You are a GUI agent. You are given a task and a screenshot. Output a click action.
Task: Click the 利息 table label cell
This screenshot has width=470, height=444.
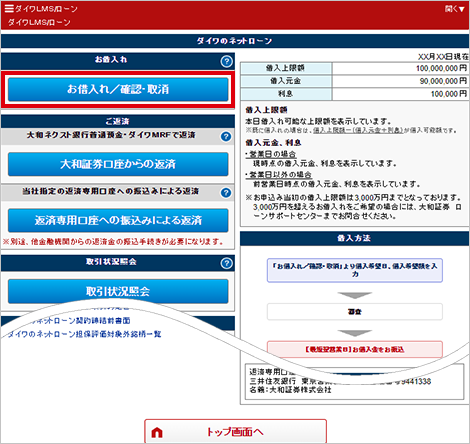[286, 94]
